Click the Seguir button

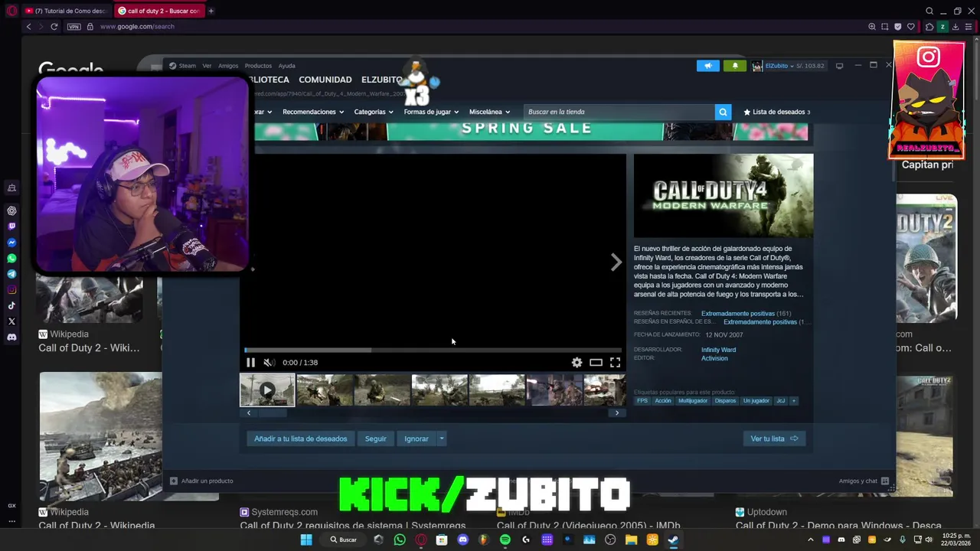point(375,439)
